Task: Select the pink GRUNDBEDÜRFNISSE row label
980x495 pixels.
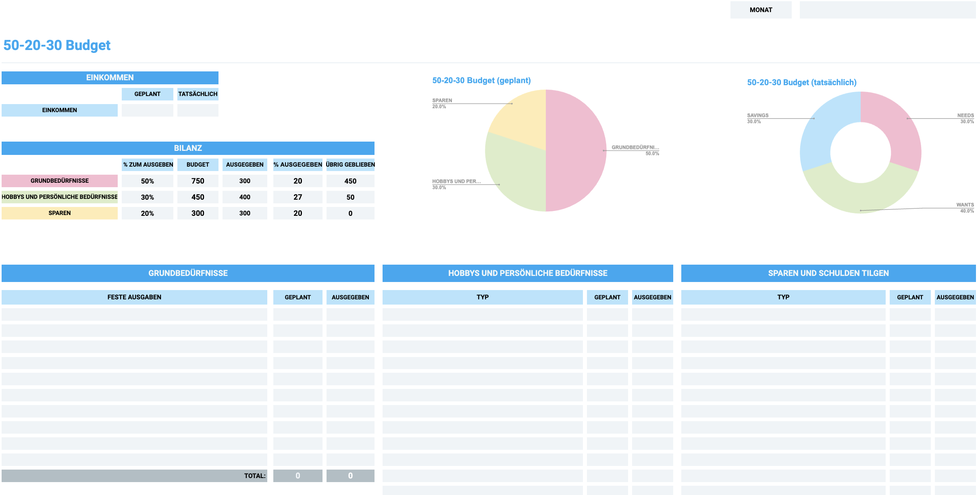Action: [60, 181]
